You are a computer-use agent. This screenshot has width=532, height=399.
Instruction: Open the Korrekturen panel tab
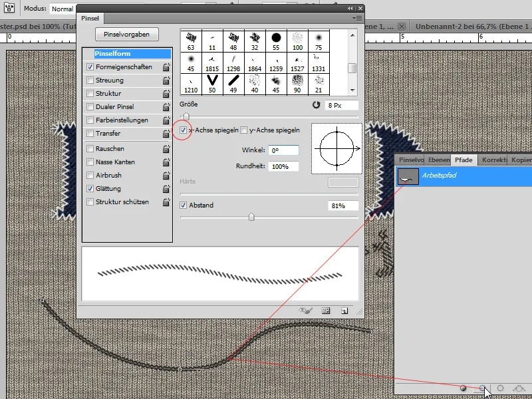tap(493, 160)
